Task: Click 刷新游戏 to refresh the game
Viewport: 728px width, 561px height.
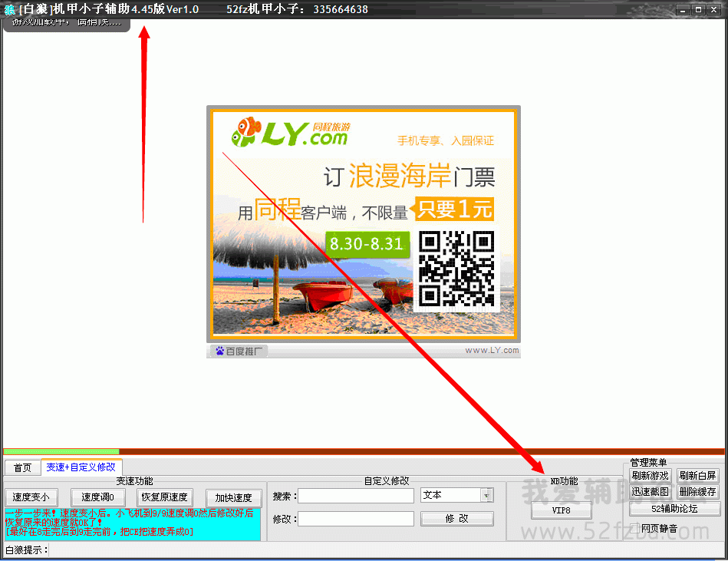Action: pyautogui.click(x=651, y=476)
